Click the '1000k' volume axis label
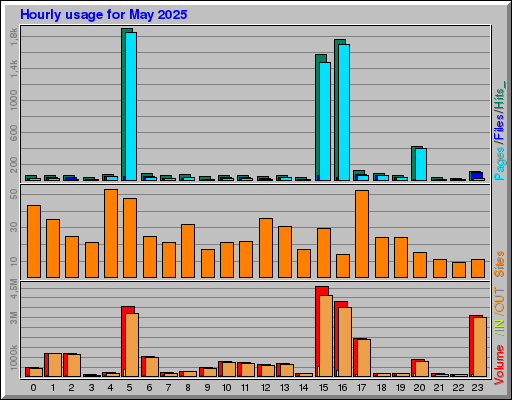The width and height of the screenshot is (512, 400). point(14,357)
